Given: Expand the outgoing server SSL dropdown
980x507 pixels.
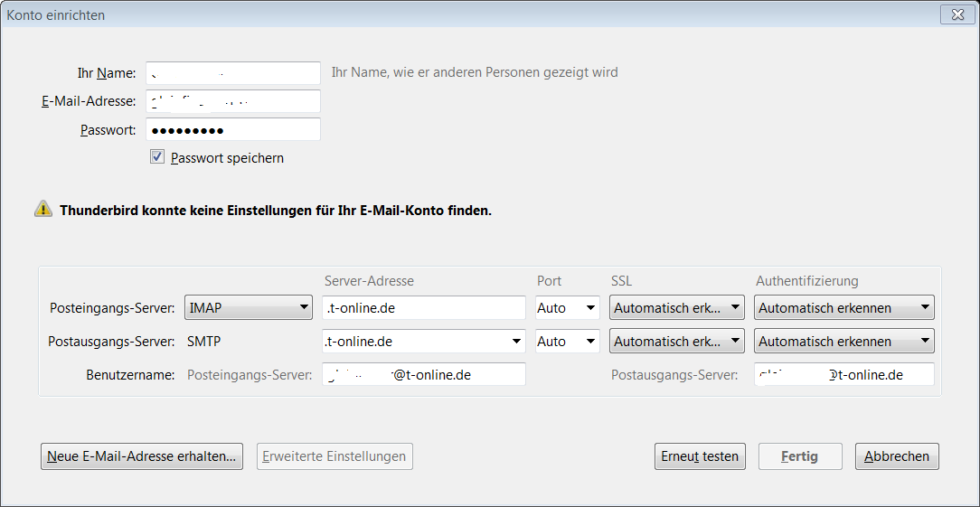Looking at the screenshot, I should pyautogui.click(x=677, y=341).
